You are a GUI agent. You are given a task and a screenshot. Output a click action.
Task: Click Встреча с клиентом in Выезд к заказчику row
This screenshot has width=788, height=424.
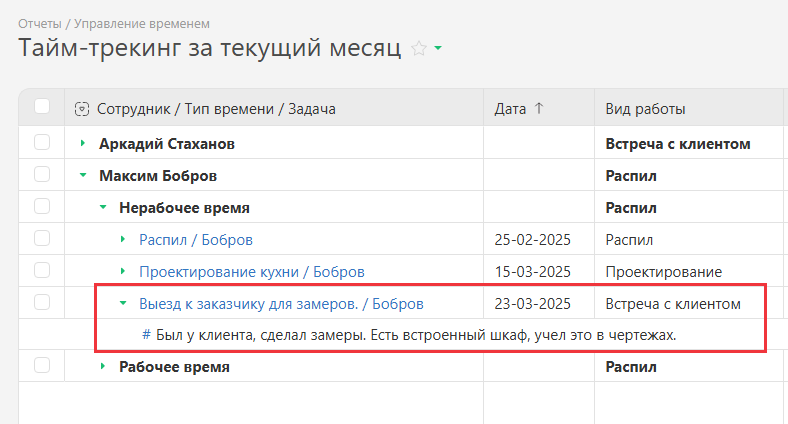coord(673,304)
